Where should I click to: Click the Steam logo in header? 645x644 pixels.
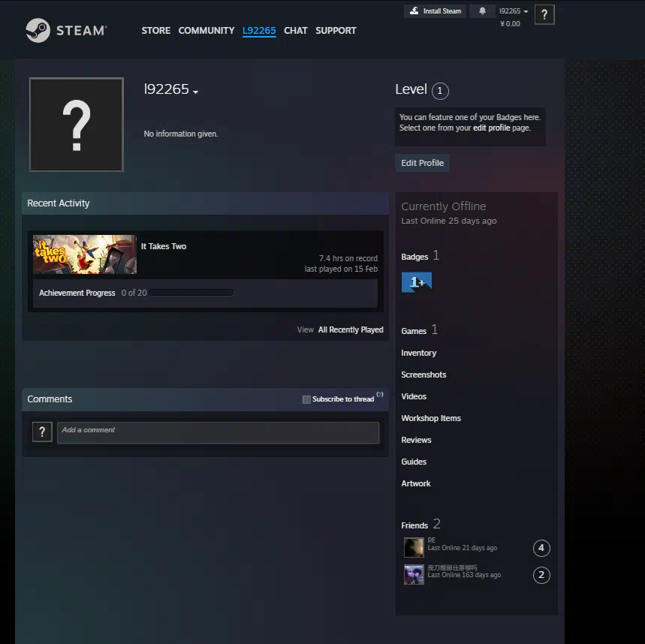(x=66, y=31)
